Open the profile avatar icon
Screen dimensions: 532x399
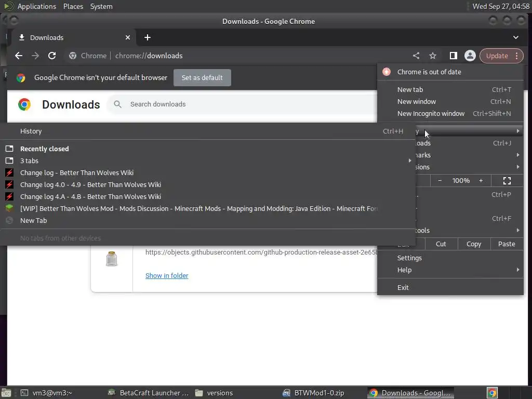coord(470,56)
